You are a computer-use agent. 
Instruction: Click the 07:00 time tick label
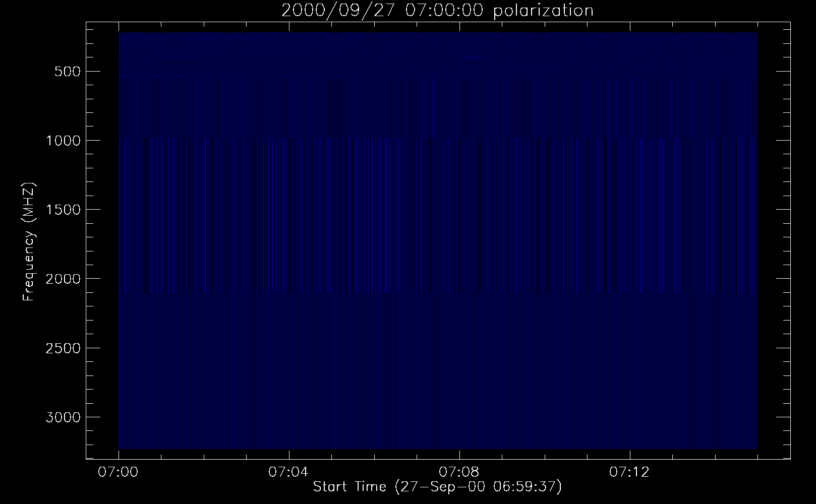pos(119,473)
